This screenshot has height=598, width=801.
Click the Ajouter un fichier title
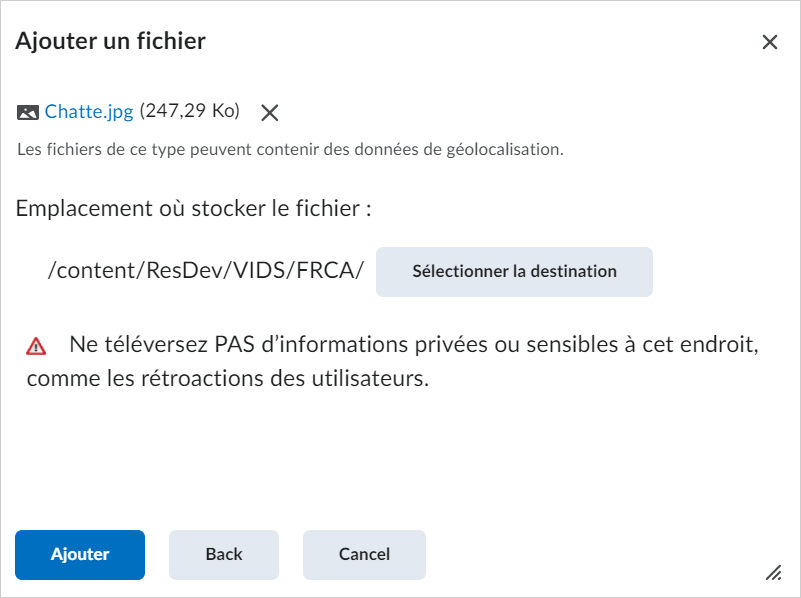[110, 41]
